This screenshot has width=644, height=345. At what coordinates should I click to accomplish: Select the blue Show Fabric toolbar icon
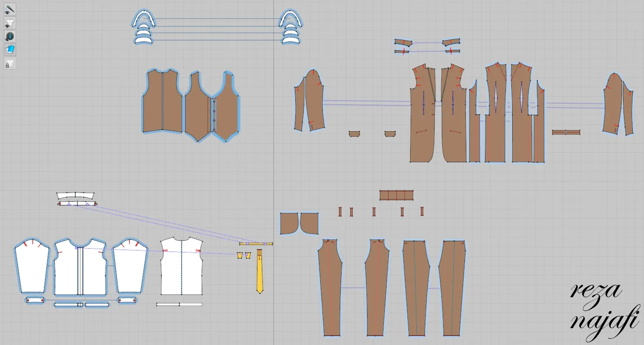9,50
